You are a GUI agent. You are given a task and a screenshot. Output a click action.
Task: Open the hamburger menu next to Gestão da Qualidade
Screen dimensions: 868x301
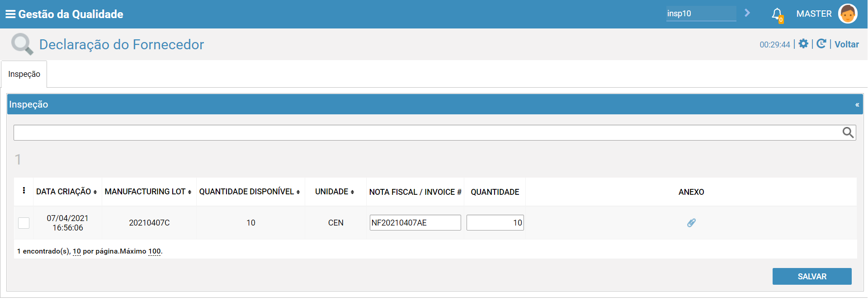pos(10,14)
